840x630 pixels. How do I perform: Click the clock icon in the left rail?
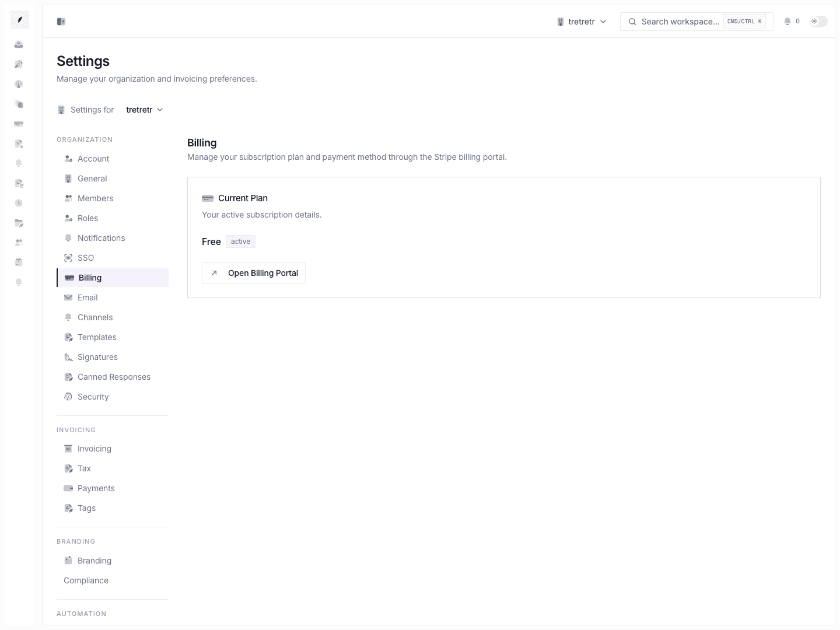coord(19,203)
